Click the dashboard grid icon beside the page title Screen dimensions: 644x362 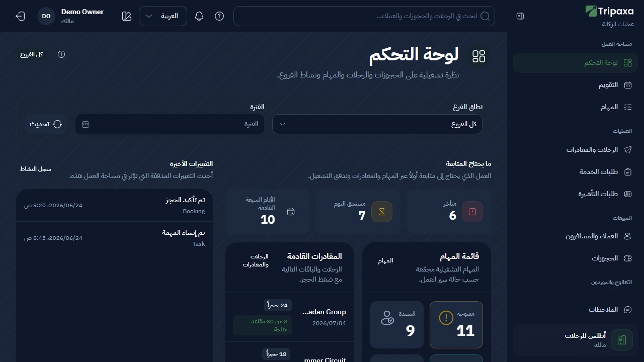coord(479,56)
